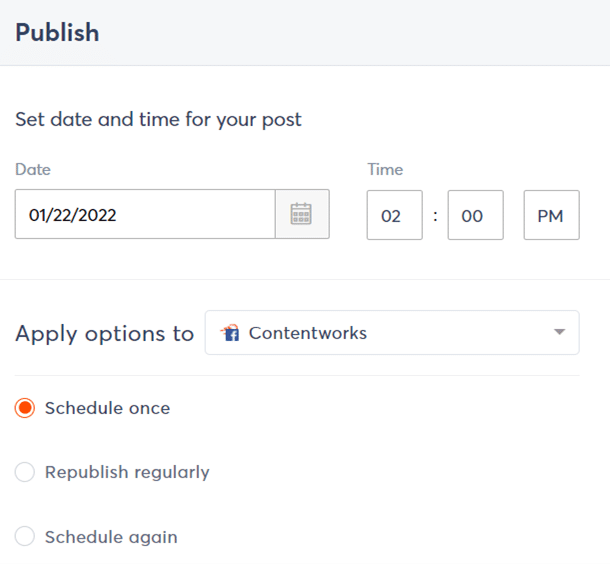Enable the Schedule again radio button

point(25,537)
